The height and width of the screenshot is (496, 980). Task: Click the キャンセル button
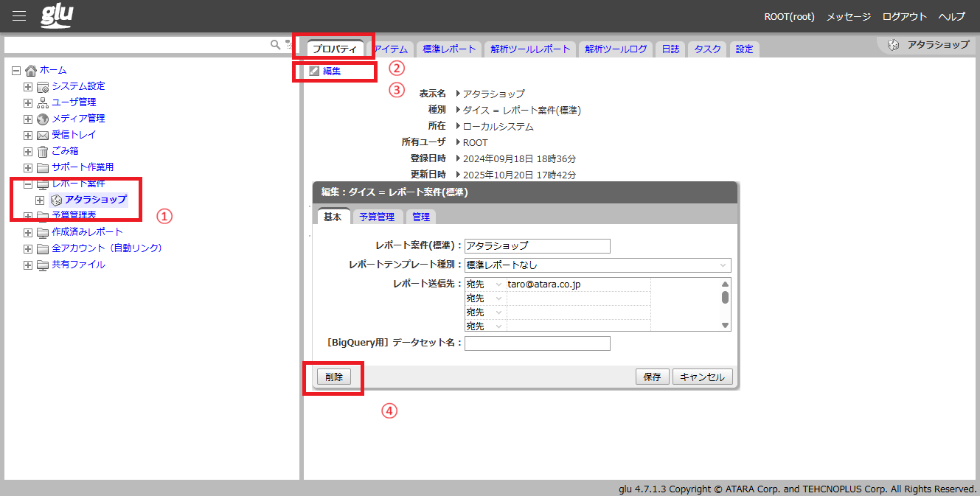click(x=703, y=377)
